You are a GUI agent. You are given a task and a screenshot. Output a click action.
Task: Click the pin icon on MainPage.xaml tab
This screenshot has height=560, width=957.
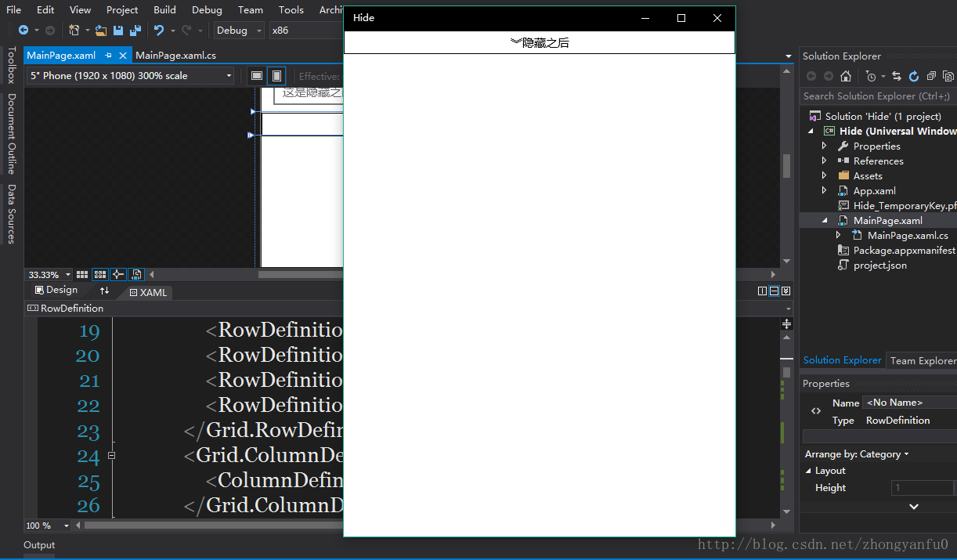[x=109, y=56]
